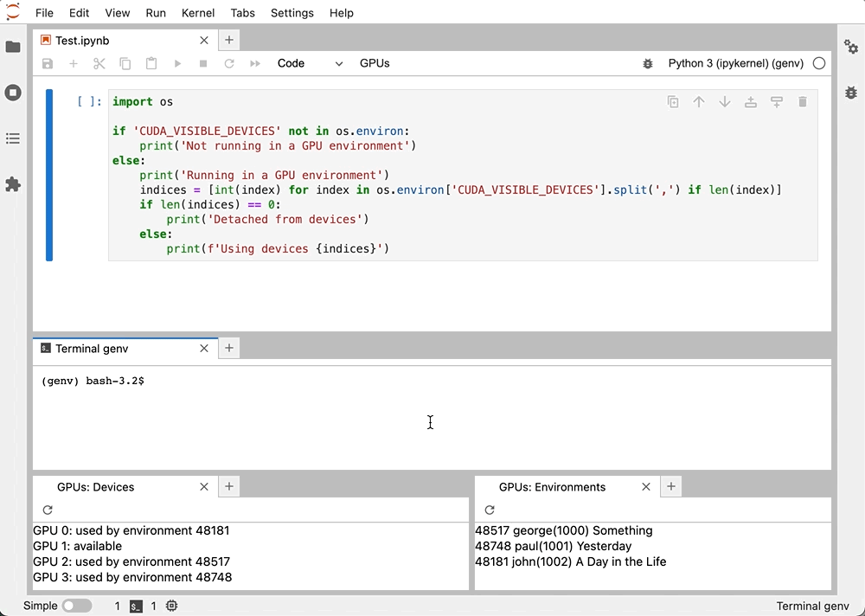Click inside the code cell editor
This screenshot has width=865, height=616.
click(x=463, y=175)
